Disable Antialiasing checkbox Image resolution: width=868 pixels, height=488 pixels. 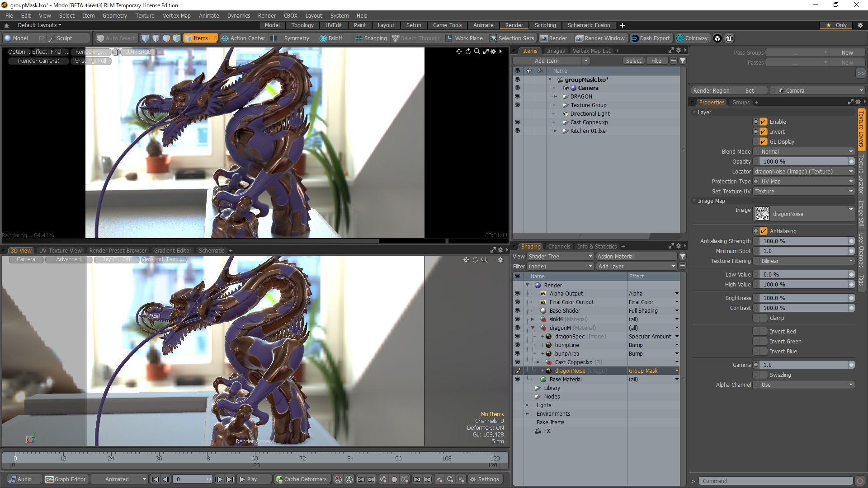764,231
